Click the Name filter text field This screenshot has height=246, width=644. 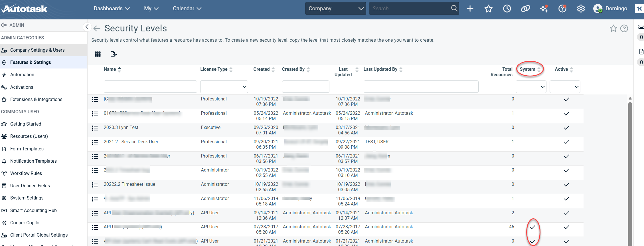pos(150,87)
